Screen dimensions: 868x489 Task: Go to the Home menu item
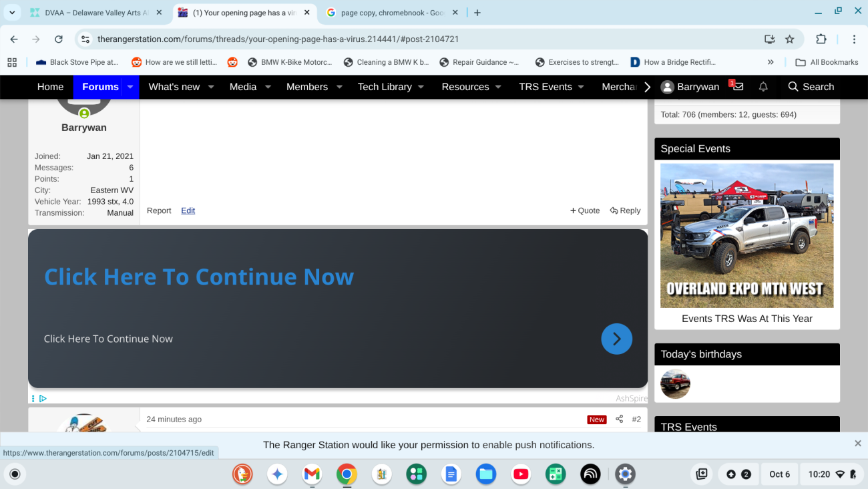(50, 87)
